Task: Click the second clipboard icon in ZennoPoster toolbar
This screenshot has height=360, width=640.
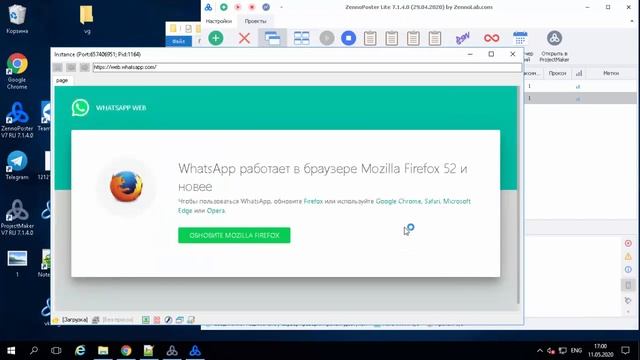Action: coord(392,38)
